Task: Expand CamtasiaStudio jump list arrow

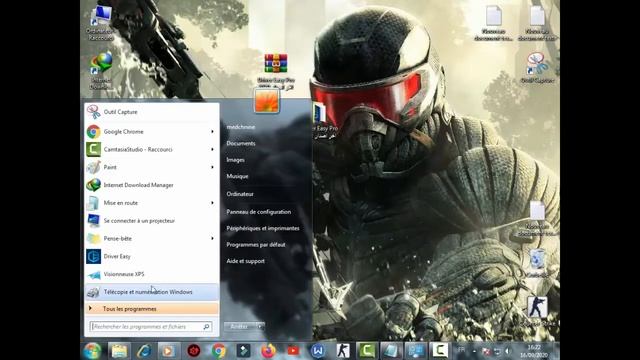Action: coord(212,149)
